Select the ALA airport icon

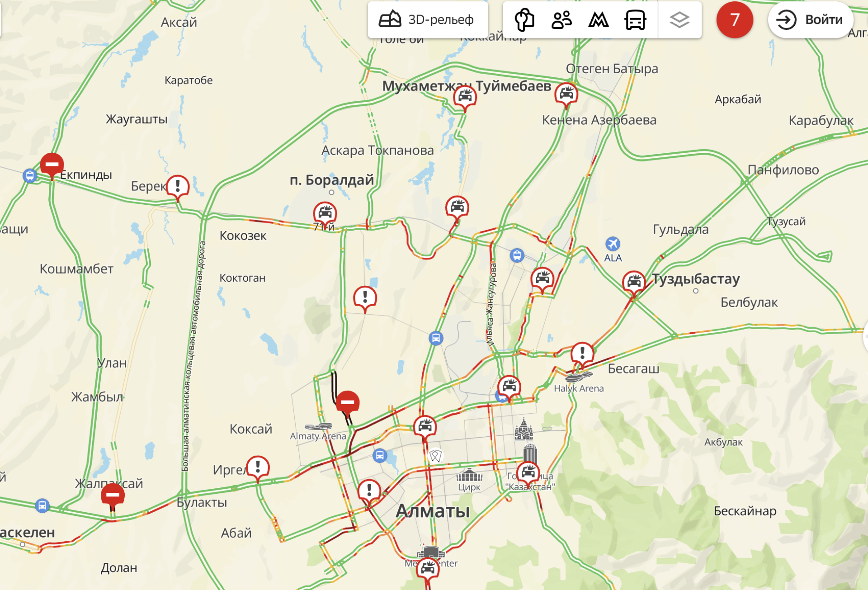pos(613,244)
